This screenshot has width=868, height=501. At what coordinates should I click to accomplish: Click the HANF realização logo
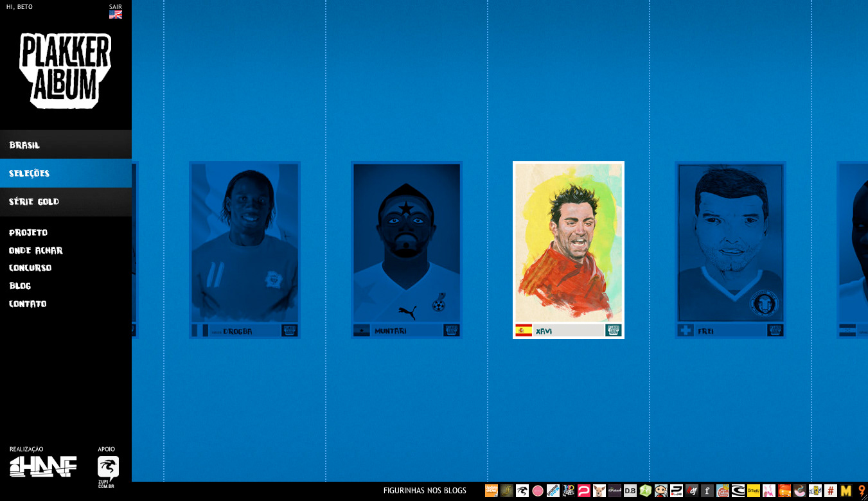pos(43,466)
